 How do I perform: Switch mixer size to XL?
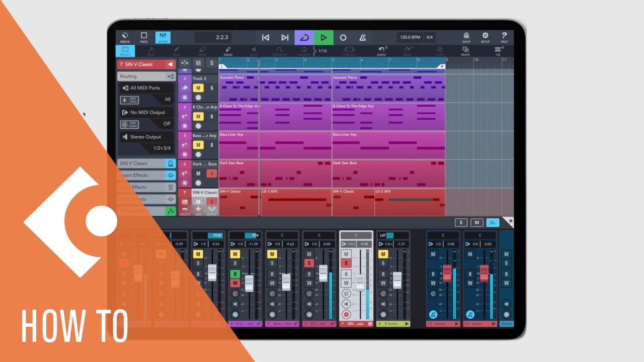pos(493,222)
